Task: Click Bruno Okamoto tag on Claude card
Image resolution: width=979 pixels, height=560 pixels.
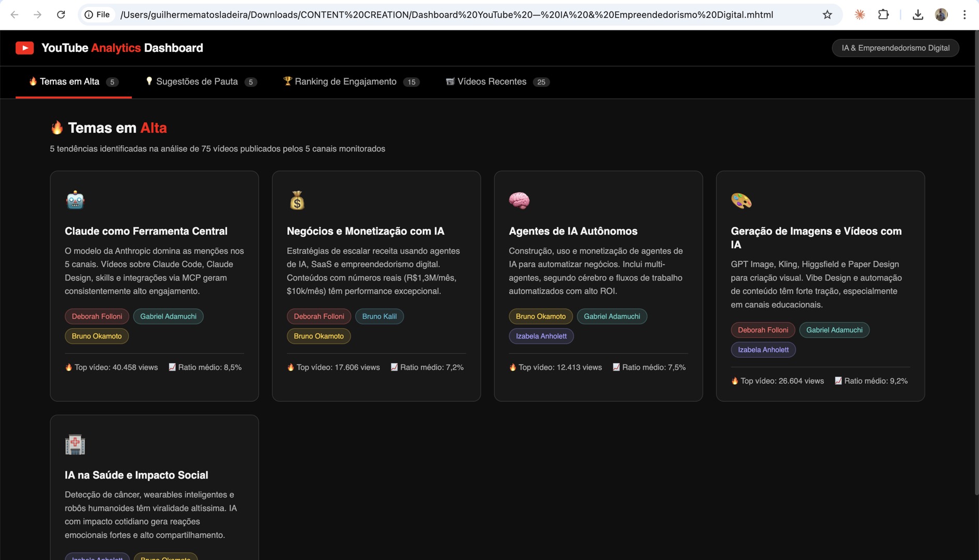Action: (x=96, y=336)
